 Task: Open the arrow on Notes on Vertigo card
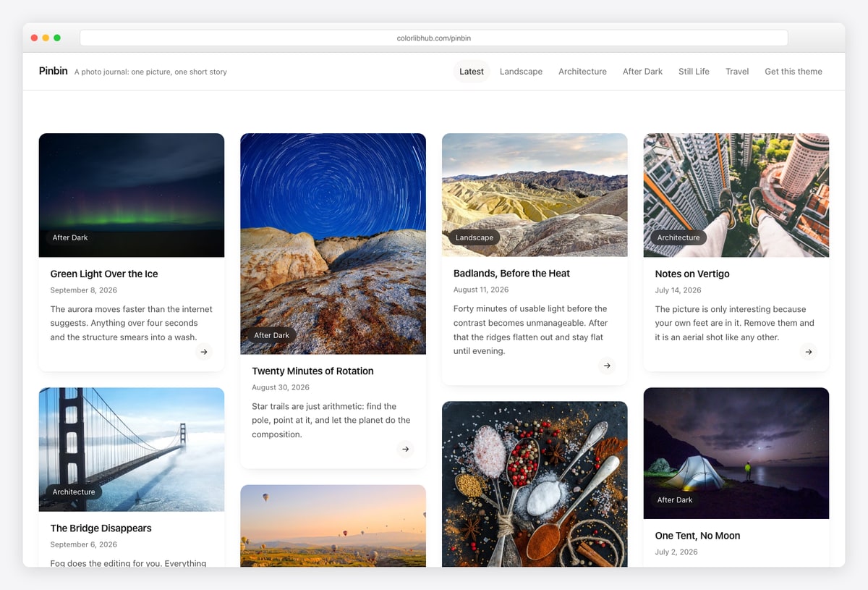tap(809, 352)
